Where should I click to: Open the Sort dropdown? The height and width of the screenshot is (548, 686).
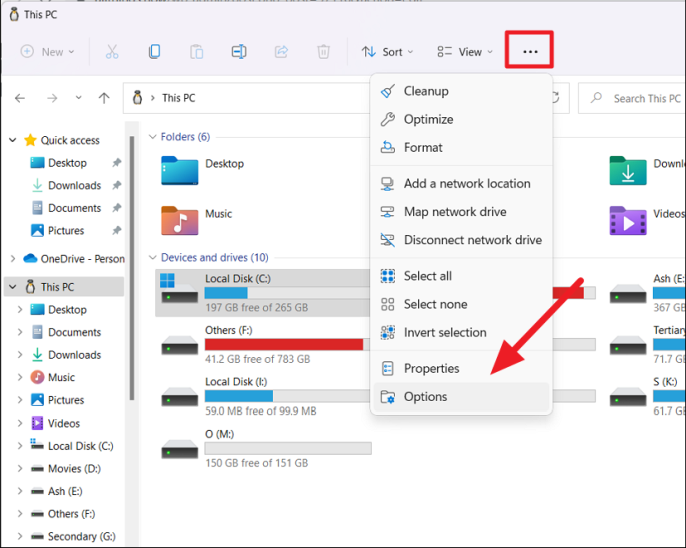tap(387, 52)
